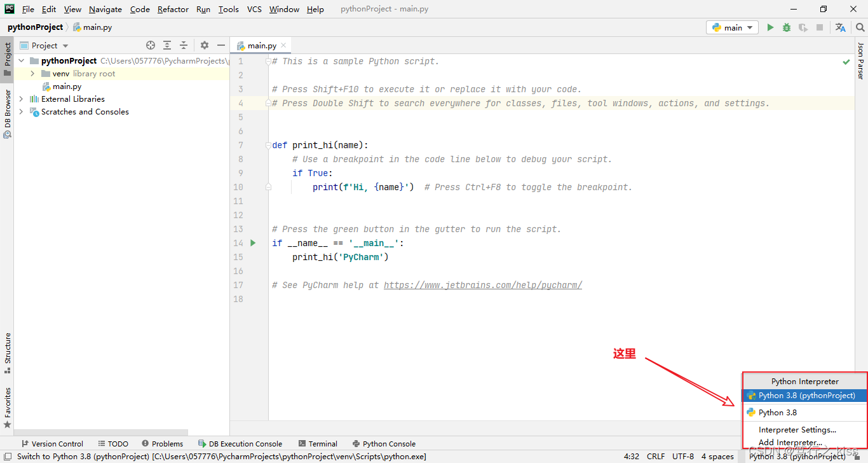
Task: Open the Edit menu
Action: tap(49, 9)
